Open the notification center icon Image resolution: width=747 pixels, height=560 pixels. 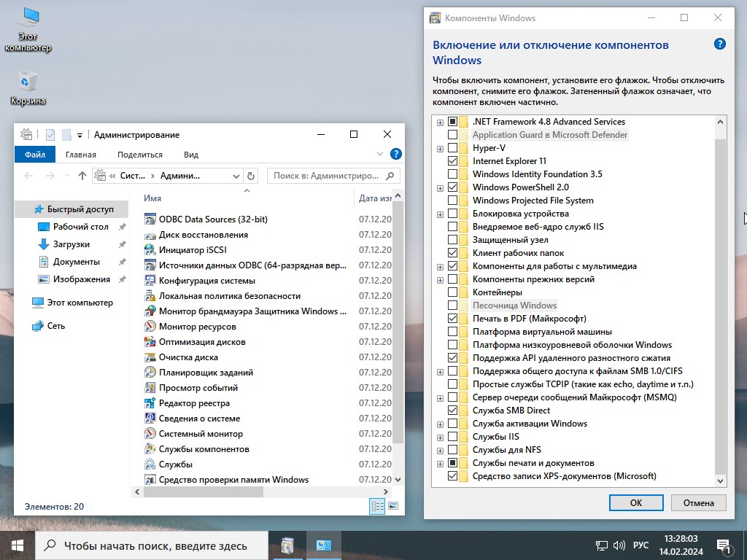pos(724,545)
